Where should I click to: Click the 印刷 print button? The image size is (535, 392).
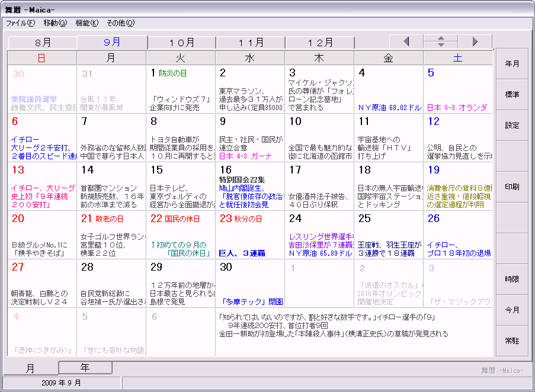512,187
